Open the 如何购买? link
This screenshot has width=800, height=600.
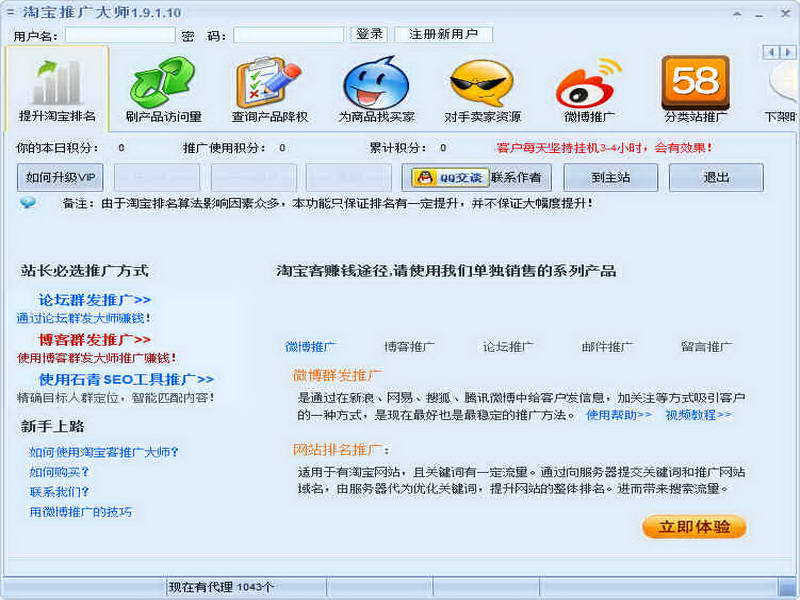click(59, 472)
